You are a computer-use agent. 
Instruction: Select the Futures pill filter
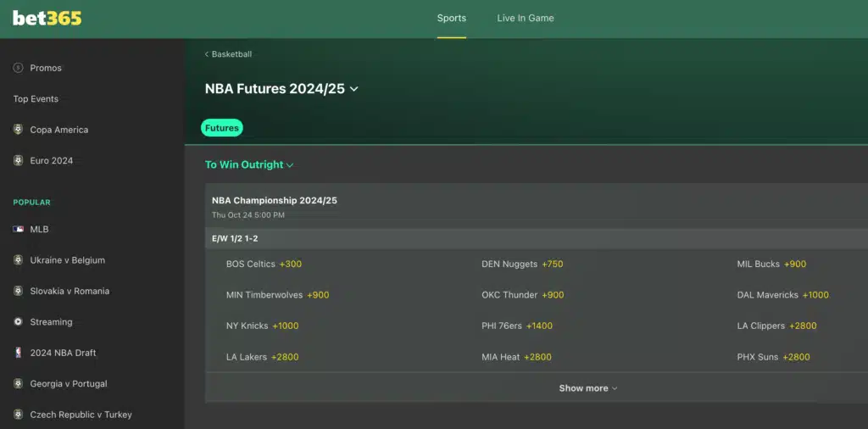222,128
